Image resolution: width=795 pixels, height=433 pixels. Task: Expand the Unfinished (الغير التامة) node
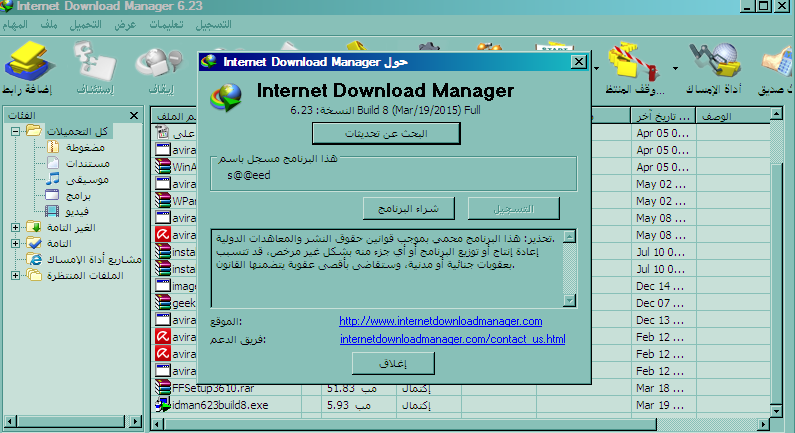pos(16,227)
